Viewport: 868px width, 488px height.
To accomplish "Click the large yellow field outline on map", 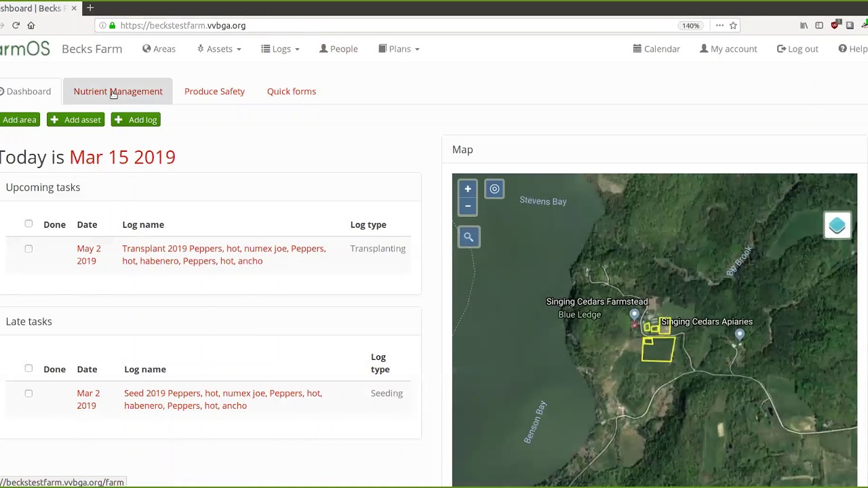I will (658, 350).
